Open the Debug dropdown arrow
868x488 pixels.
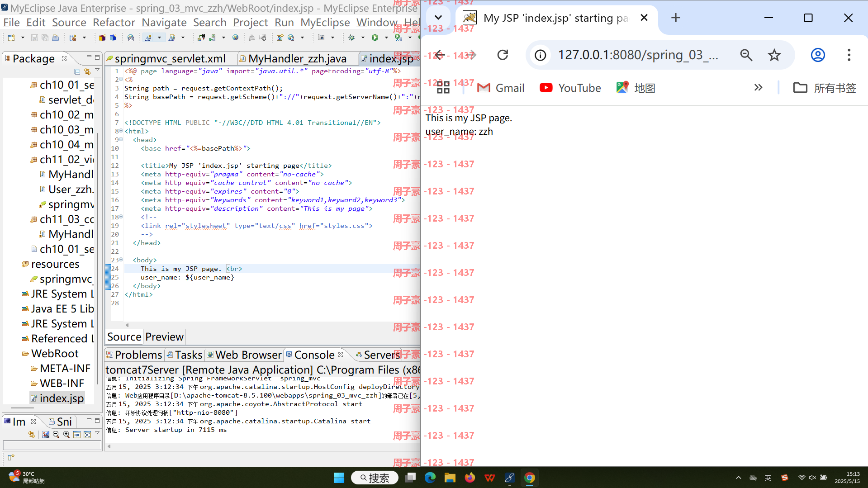pyautogui.click(x=362, y=38)
